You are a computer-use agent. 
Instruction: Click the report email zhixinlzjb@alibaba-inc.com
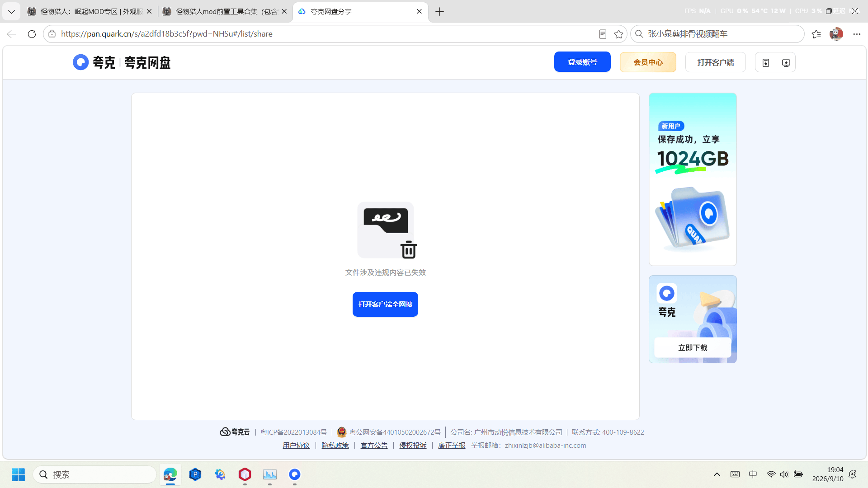[545, 446]
